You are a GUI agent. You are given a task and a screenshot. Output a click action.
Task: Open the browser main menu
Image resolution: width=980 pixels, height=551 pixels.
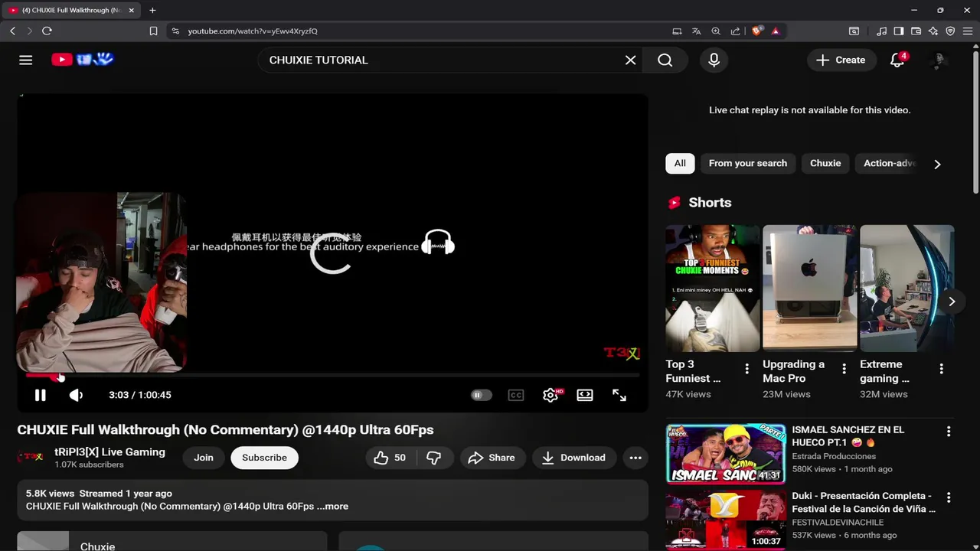pos(969,31)
